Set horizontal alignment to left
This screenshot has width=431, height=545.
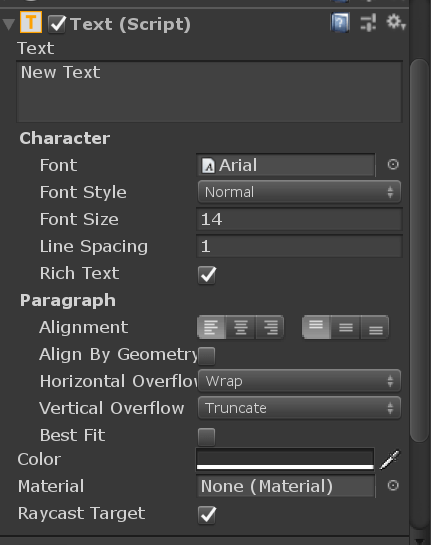click(211, 327)
